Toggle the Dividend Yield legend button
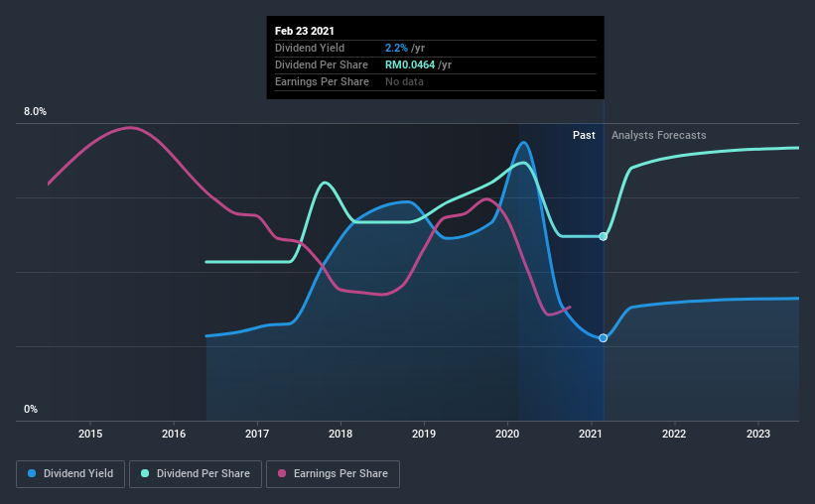The height and width of the screenshot is (504, 815). point(70,474)
